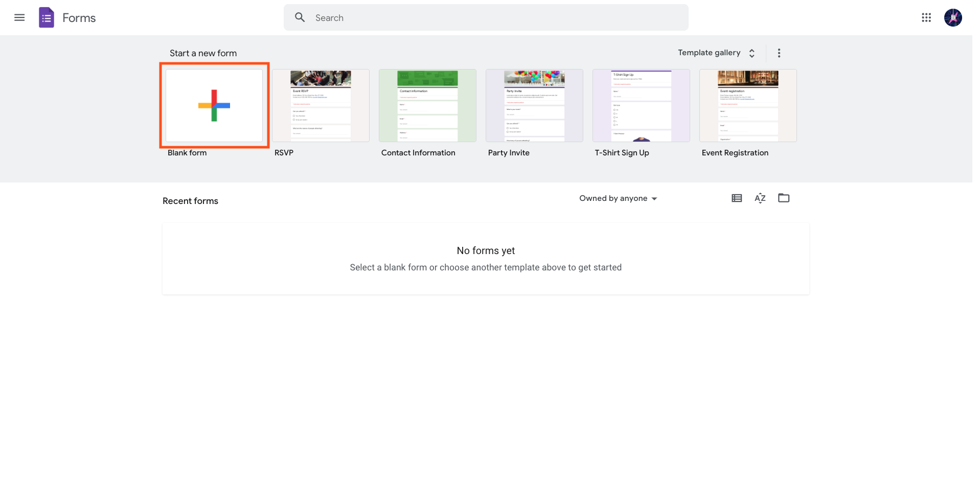Screen dimensions: 980x503
Task: Open the T-Shirt Sign Up template thumbnail
Action: tap(642, 106)
